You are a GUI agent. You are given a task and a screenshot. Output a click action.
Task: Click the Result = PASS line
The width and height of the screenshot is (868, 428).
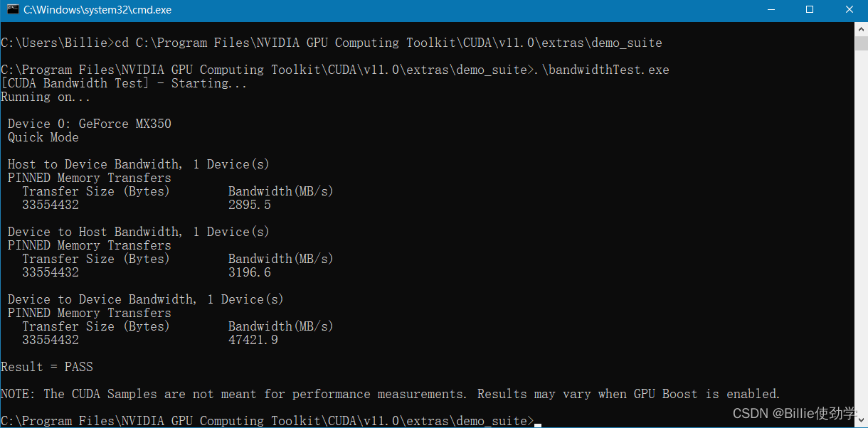[x=47, y=367]
